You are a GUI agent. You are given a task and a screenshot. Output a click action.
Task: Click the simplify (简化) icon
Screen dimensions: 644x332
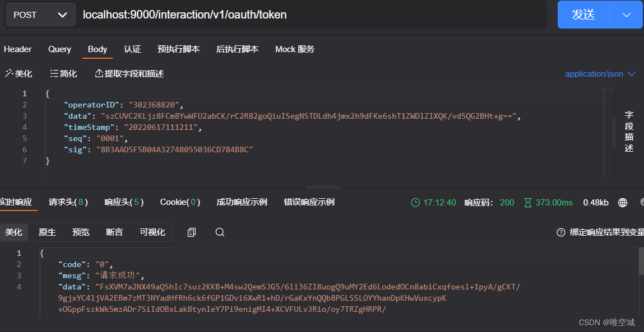tap(54, 74)
